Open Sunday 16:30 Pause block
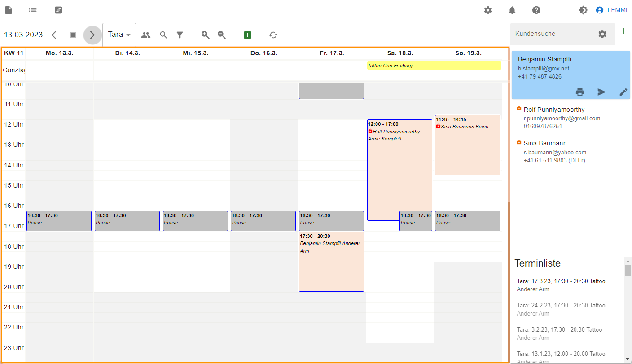This screenshot has height=364, width=632. (x=468, y=221)
